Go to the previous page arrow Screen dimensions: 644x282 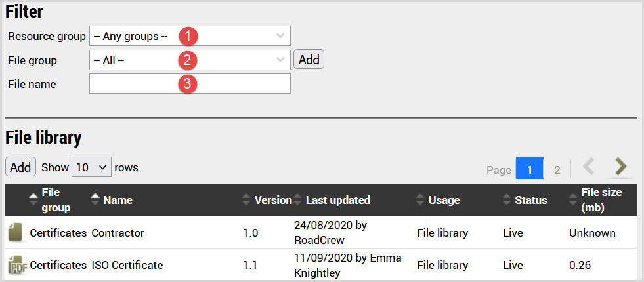588,168
